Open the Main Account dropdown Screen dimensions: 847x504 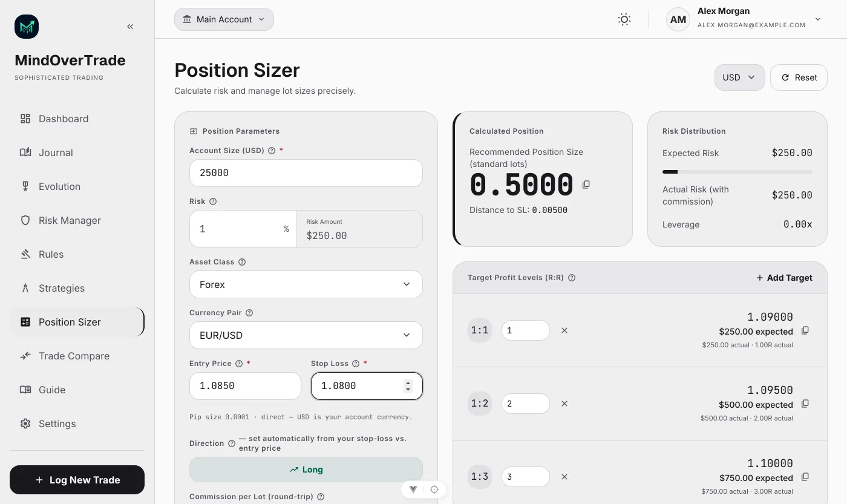tap(224, 19)
